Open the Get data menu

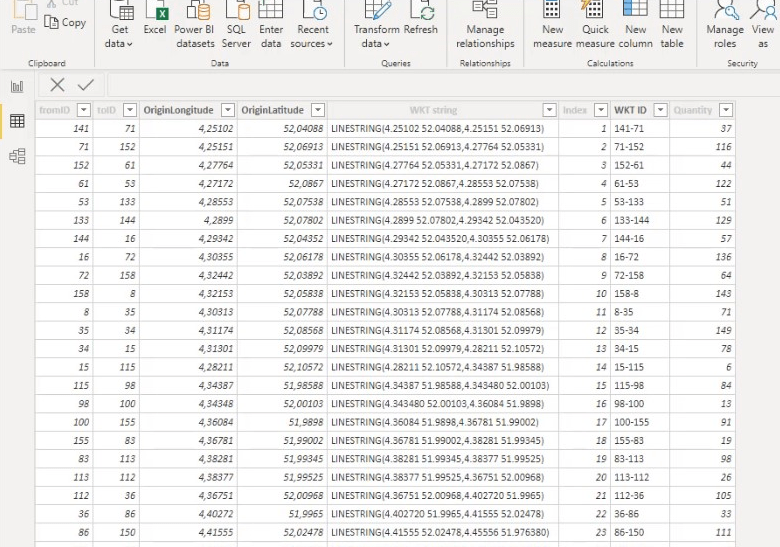[119, 25]
